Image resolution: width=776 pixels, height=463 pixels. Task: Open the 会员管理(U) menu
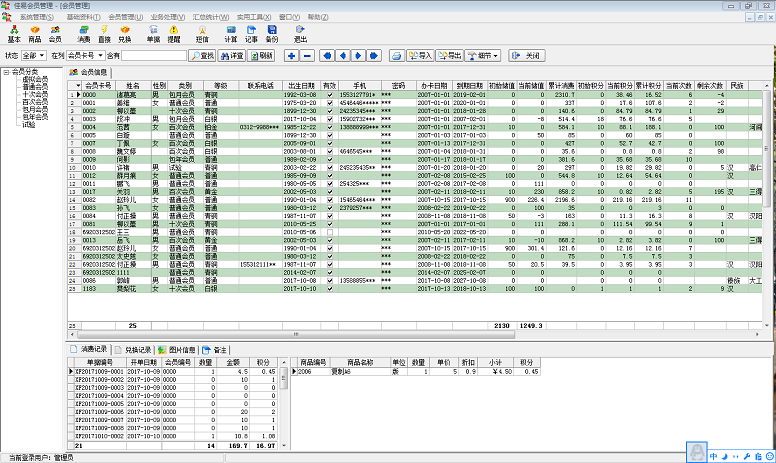(x=125, y=17)
